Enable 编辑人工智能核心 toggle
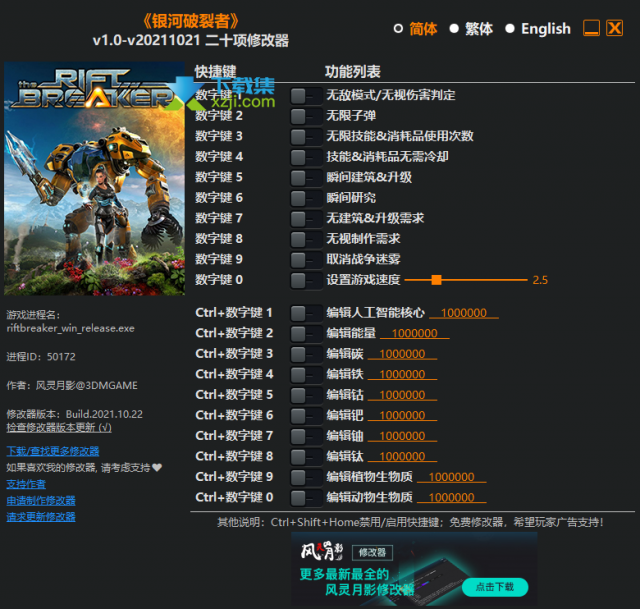This screenshot has width=640, height=609. (x=306, y=314)
